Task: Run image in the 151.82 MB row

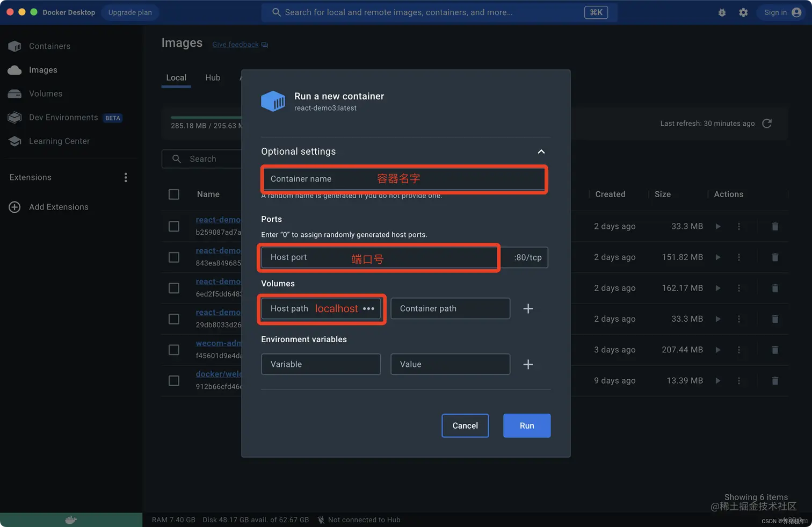Action: (718, 257)
